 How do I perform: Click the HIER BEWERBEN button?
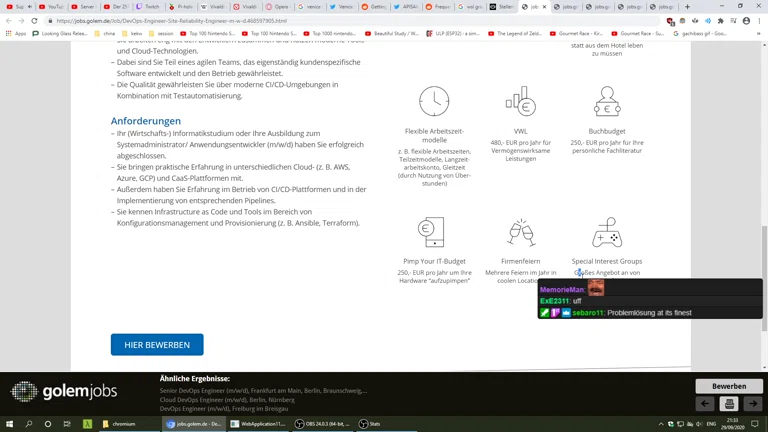pyautogui.click(x=157, y=345)
